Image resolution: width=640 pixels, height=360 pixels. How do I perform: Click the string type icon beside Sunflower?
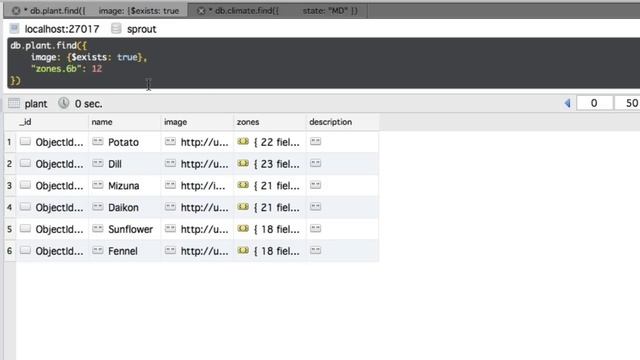click(98, 229)
